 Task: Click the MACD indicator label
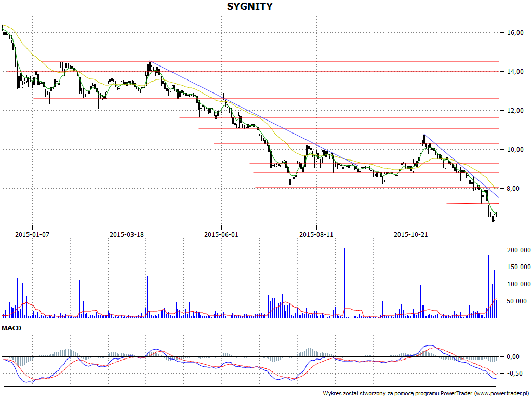tap(11, 328)
